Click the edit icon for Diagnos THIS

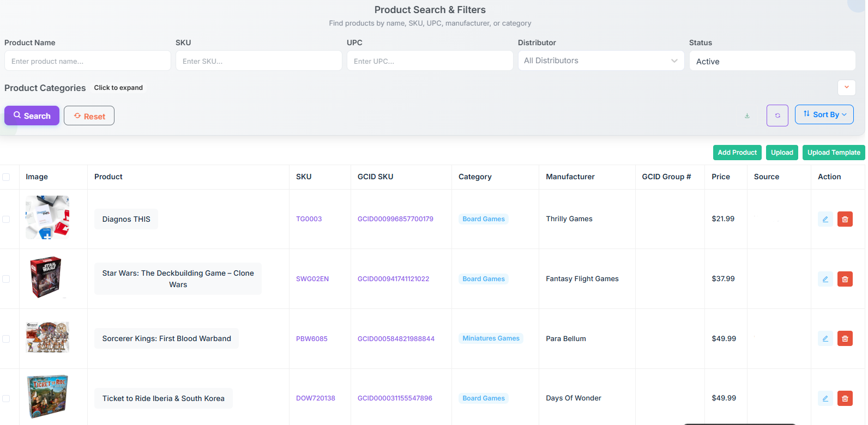point(825,219)
